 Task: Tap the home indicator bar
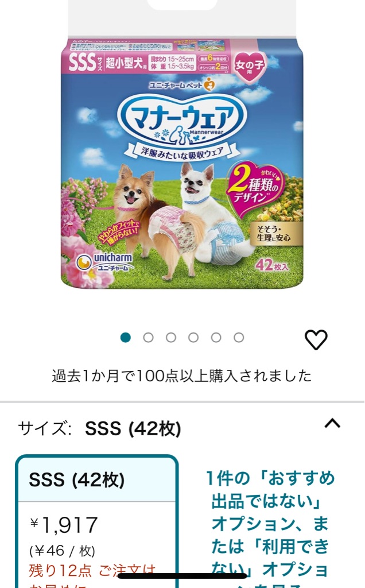click(182, 575)
